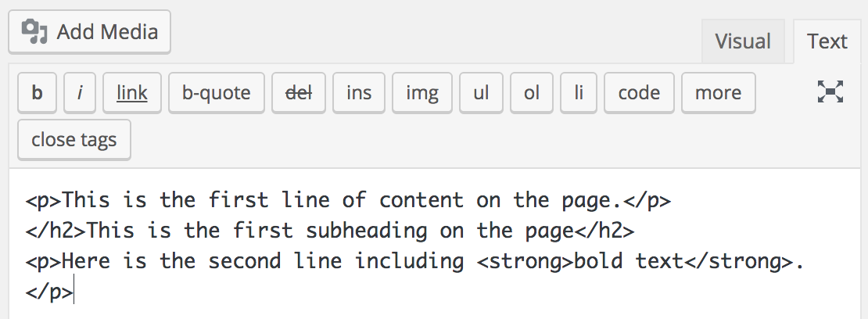Insert list item with li button
This screenshot has height=319, width=868.
(579, 93)
